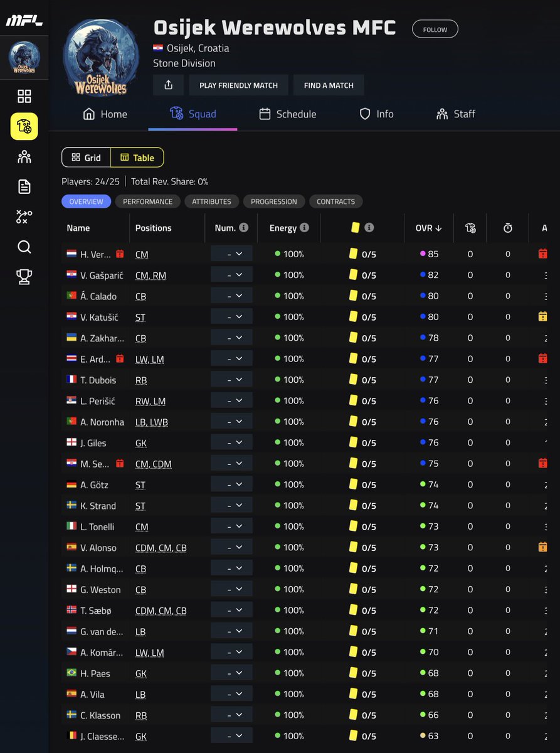The height and width of the screenshot is (753, 560).
Task: Open the tactics board sidebar icon
Action: [24, 217]
